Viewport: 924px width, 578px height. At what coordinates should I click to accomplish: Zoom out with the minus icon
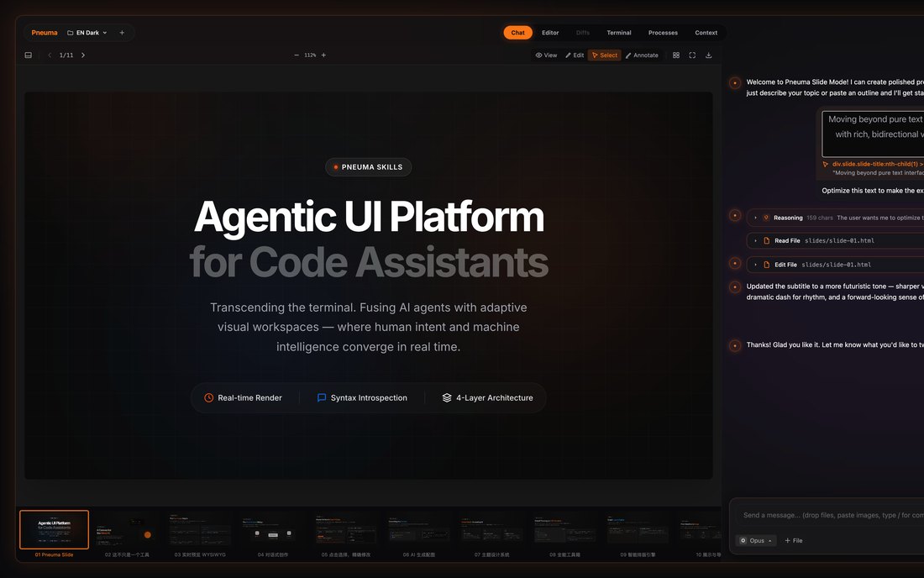(x=297, y=55)
